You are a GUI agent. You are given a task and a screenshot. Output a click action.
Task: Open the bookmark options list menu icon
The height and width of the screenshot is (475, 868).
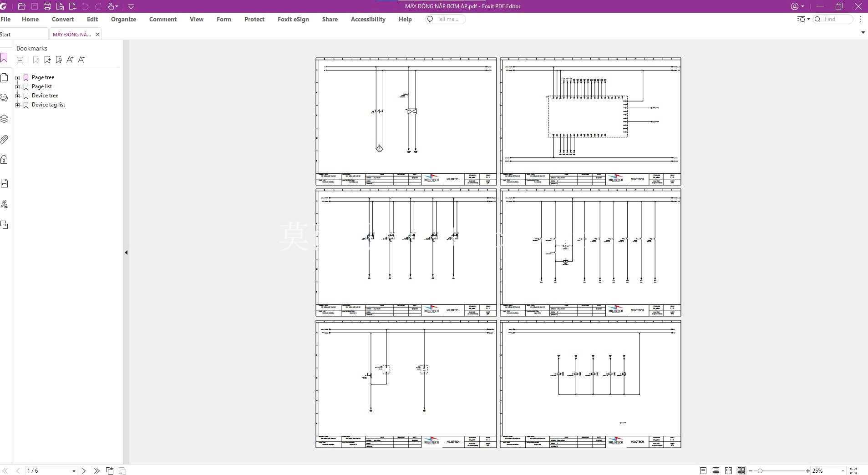[x=20, y=60]
